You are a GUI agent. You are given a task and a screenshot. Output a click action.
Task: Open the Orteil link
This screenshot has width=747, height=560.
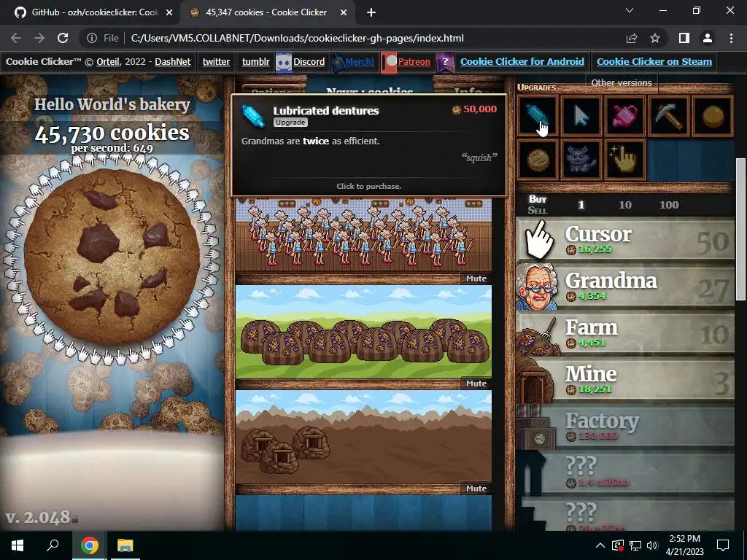pos(108,61)
